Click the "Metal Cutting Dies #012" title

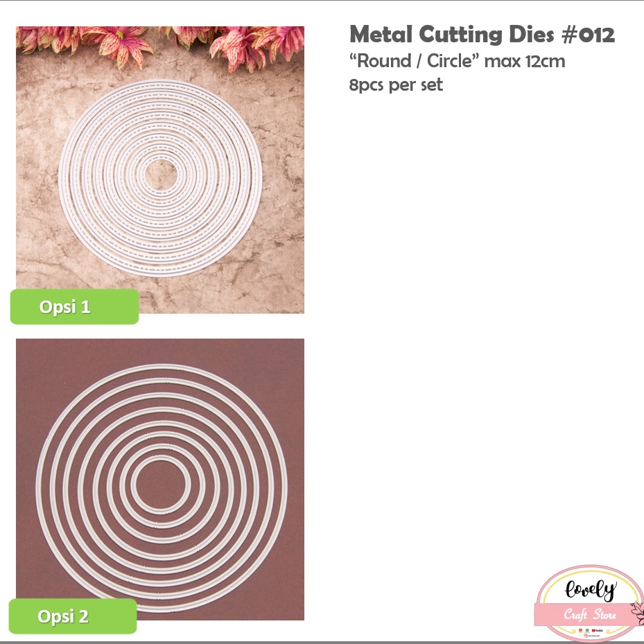(x=482, y=34)
